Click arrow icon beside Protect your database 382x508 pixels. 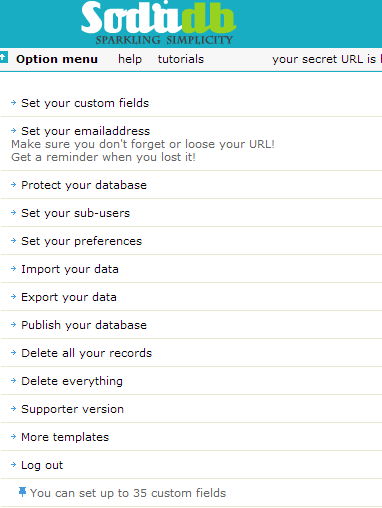point(14,185)
